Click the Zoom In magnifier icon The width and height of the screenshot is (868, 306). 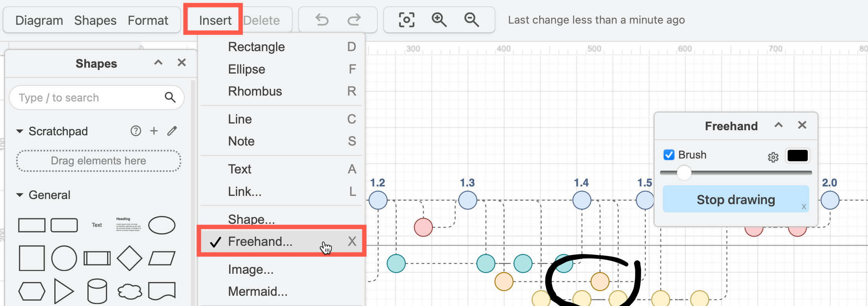click(x=439, y=19)
